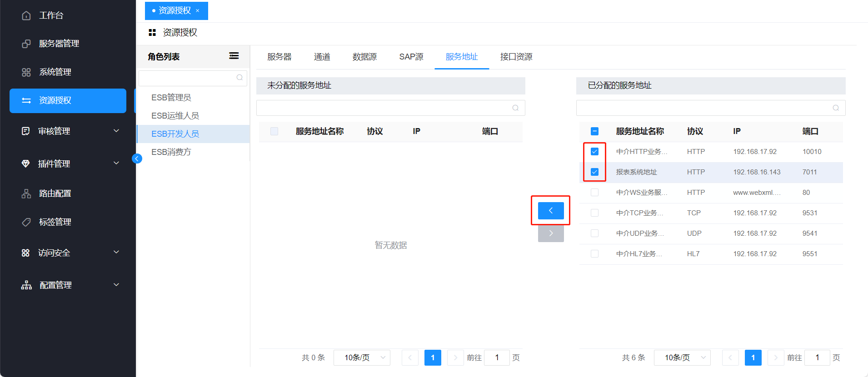Click search icon in 已分配的服务地址 panel
This screenshot has height=377, width=868.
(836, 108)
